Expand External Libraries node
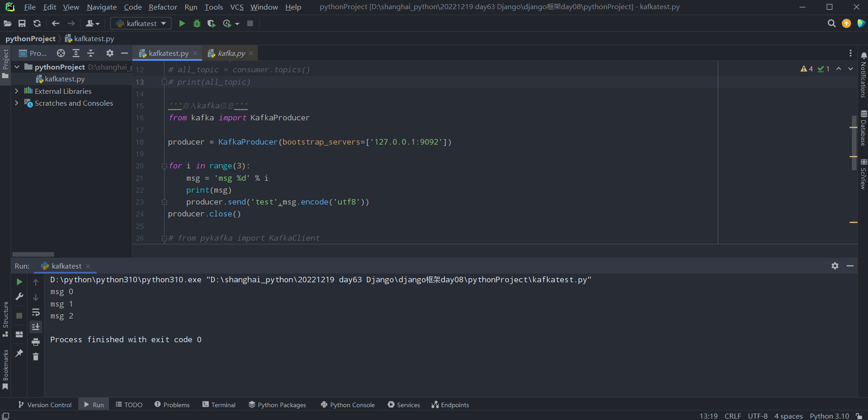This screenshot has width=868, height=420. [x=17, y=91]
